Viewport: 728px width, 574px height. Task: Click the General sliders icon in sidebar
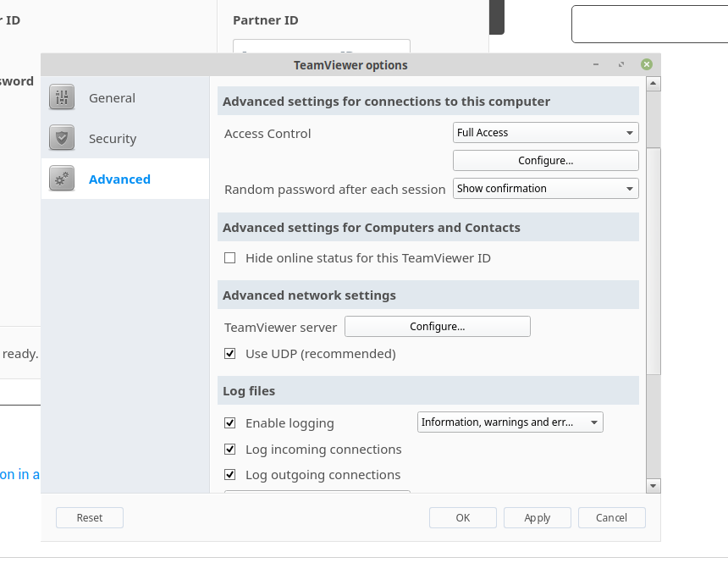click(62, 98)
